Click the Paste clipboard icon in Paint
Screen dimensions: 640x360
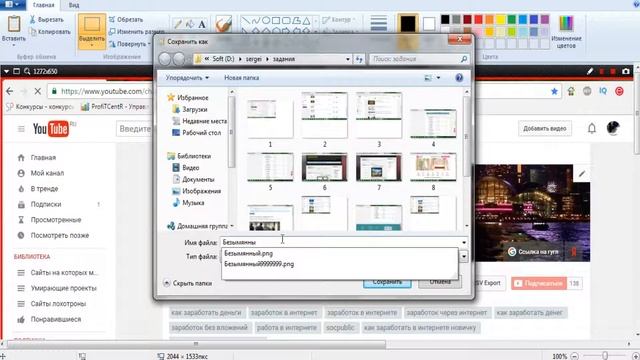click(14, 24)
